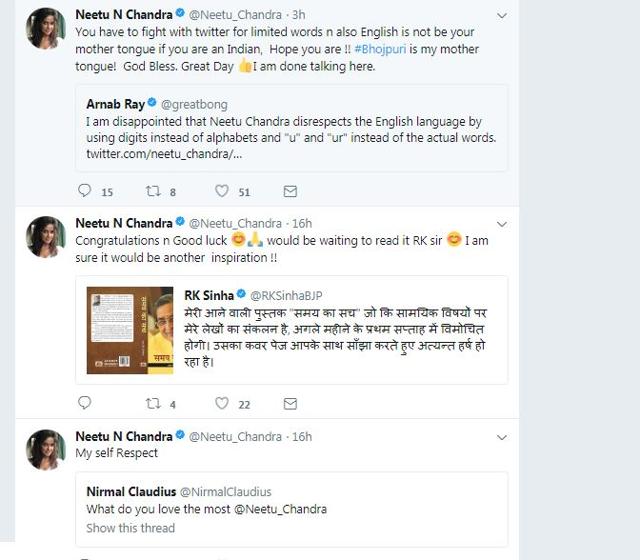The image size is (640, 560).
Task: Message icon under RK Sinha tweet
Action: 290,404
